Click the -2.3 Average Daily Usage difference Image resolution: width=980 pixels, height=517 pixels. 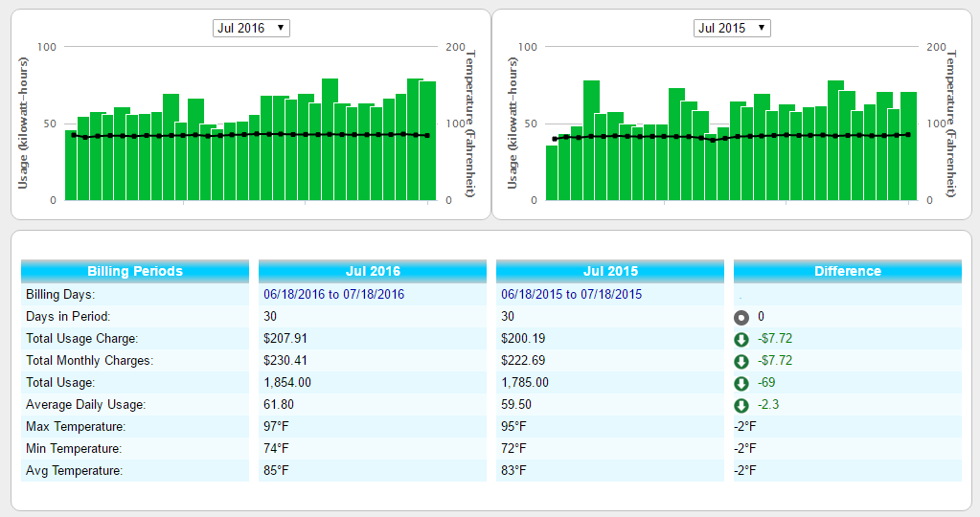(768, 405)
